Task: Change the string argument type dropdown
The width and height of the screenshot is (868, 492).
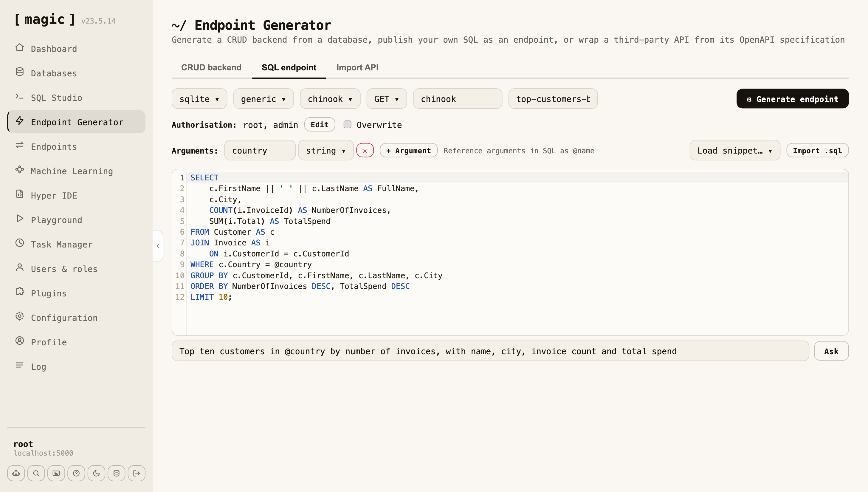Action: 325,150
